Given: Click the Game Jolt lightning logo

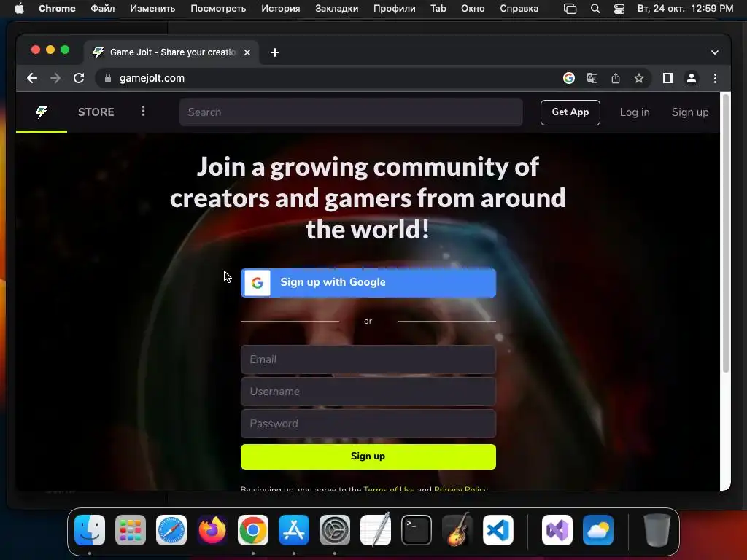Looking at the screenshot, I should [42, 112].
